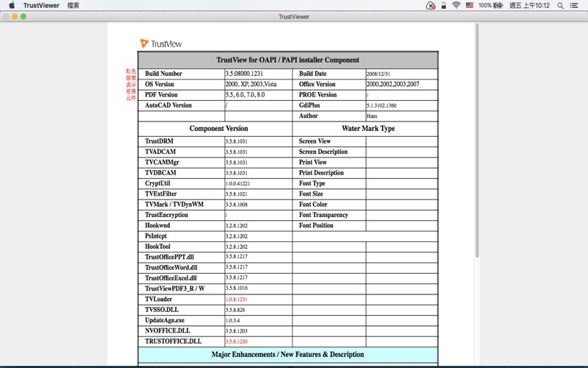Click the green zoom window button
Viewport: 588px width, 368px height.
24,16
